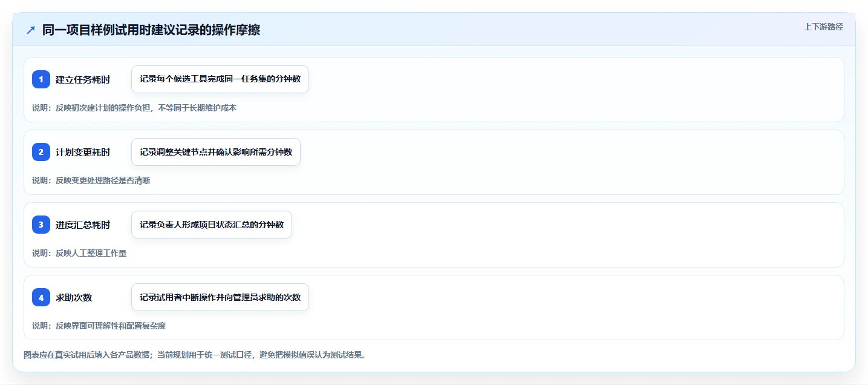Click the arrow icon beside the title

(x=31, y=30)
